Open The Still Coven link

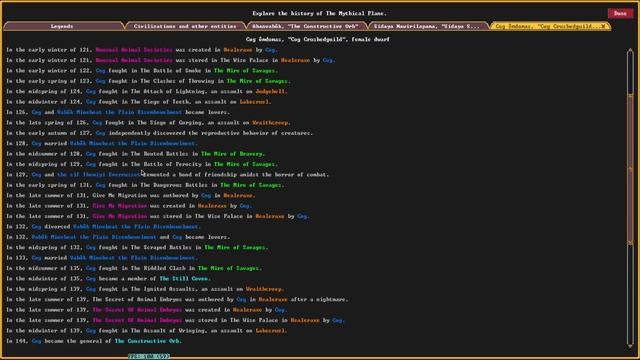point(185,279)
